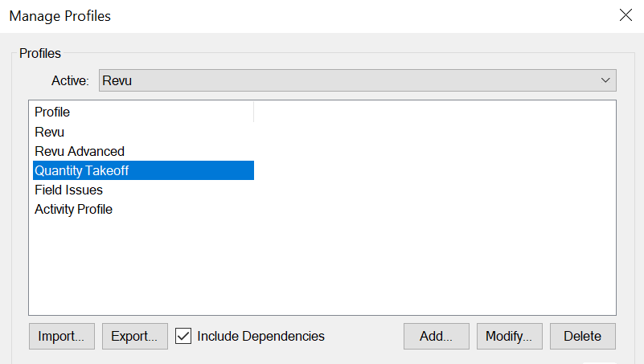Select the highlighted Quantity Takeoff profile

click(x=143, y=170)
